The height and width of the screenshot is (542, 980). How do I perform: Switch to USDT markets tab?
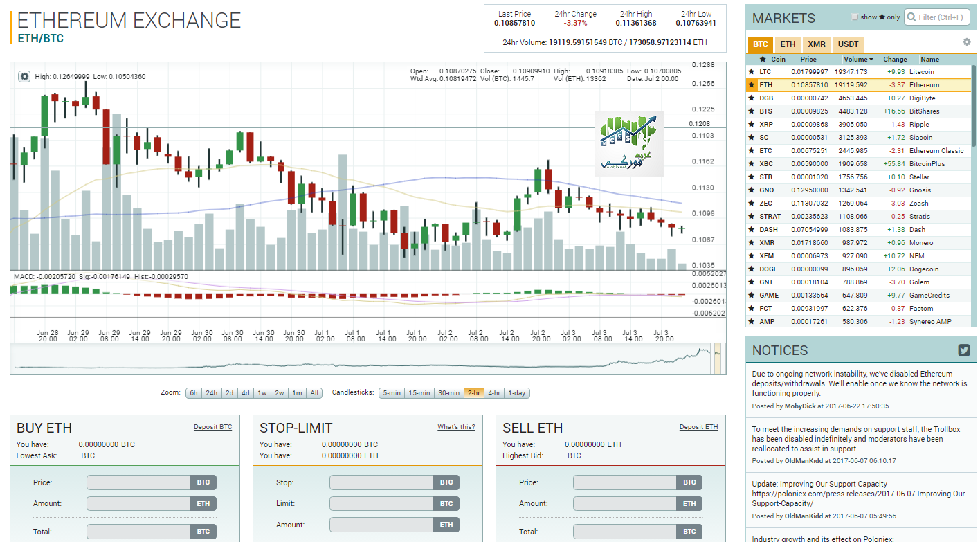[x=849, y=44]
